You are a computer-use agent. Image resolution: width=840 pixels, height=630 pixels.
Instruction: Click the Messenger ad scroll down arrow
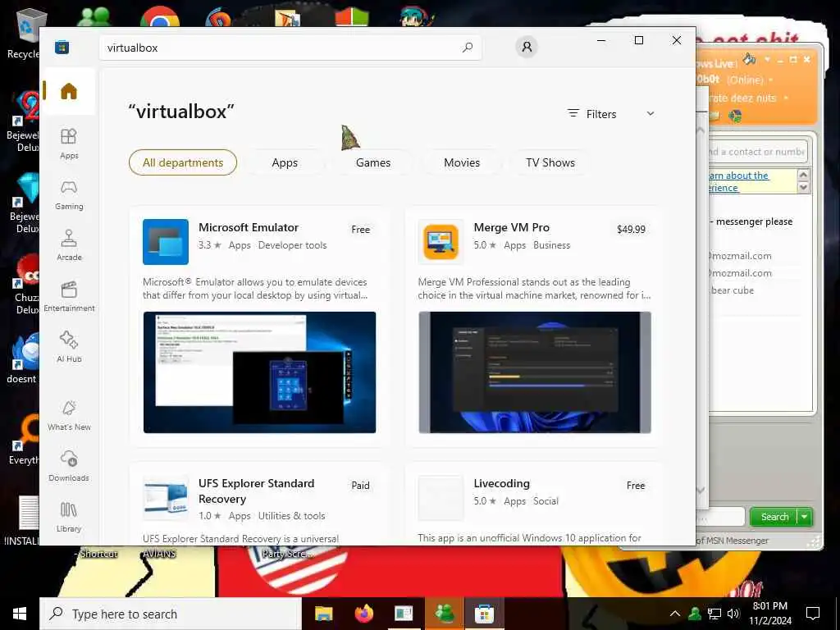click(x=802, y=188)
